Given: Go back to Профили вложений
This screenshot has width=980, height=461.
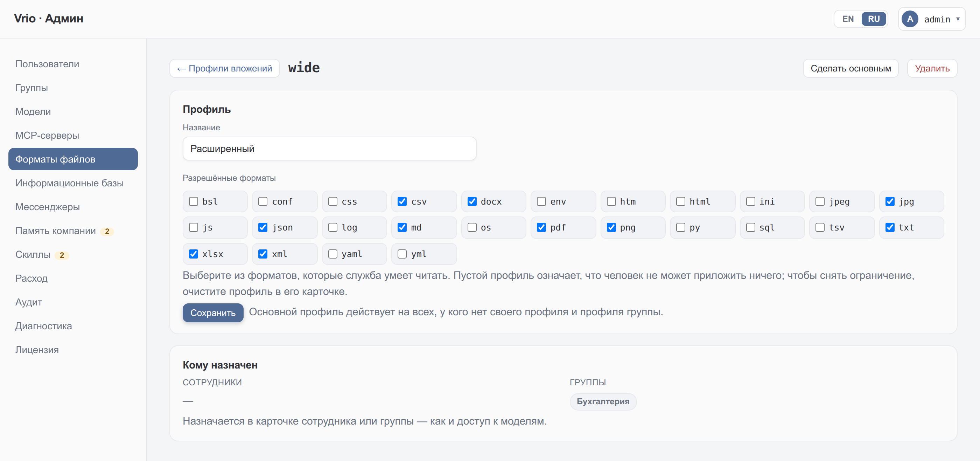Looking at the screenshot, I should 224,68.
